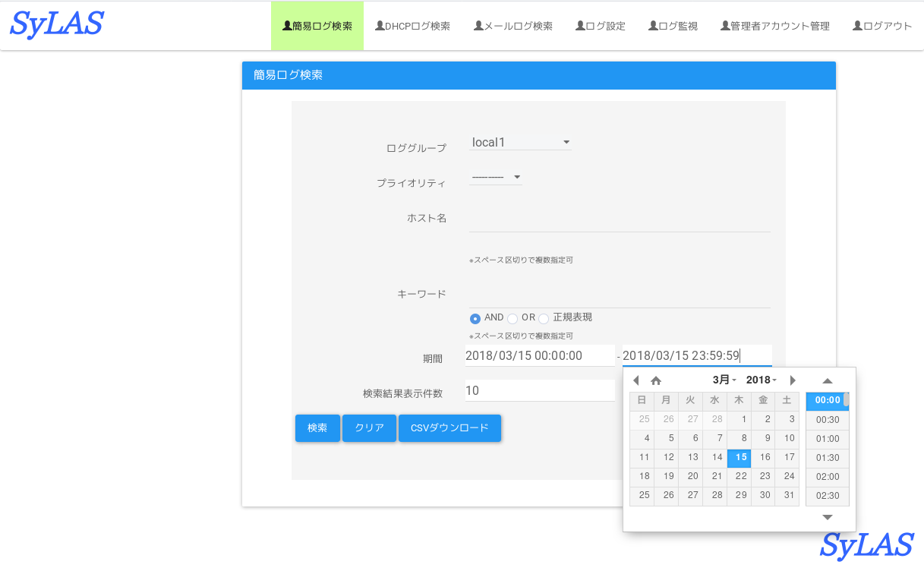This screenshot has height=571, width=924.
Task: Click the 検索 button
Action: [317, 428]
